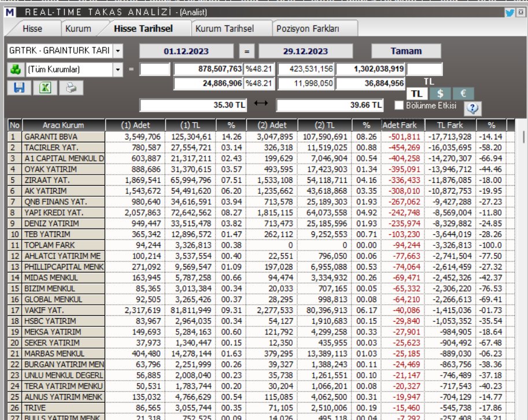
Task: Select Hisse Tarihsel tab
Action: 143,28
